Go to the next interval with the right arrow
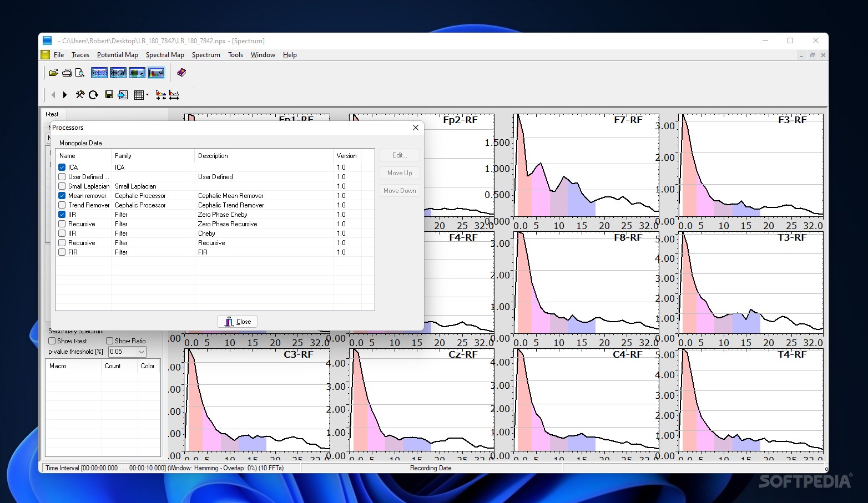 tap(65, 95)
